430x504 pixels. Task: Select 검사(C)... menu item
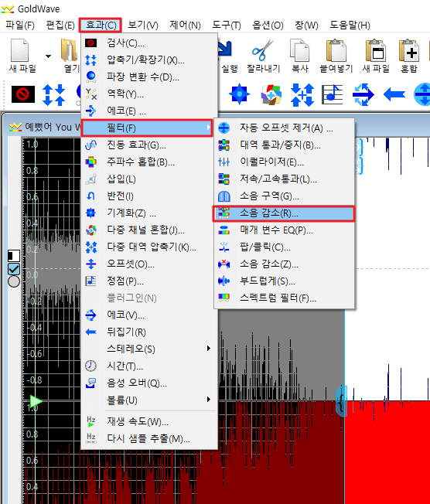pos(149,43)
